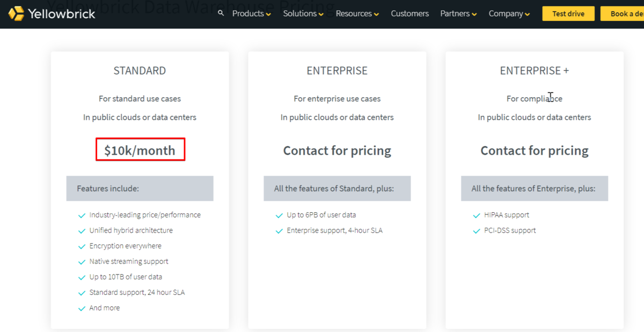Click the And more feature text
Image resolution: width=644 pixels, height=332 pixels.
pyautogui.click(x=105, y=308)
